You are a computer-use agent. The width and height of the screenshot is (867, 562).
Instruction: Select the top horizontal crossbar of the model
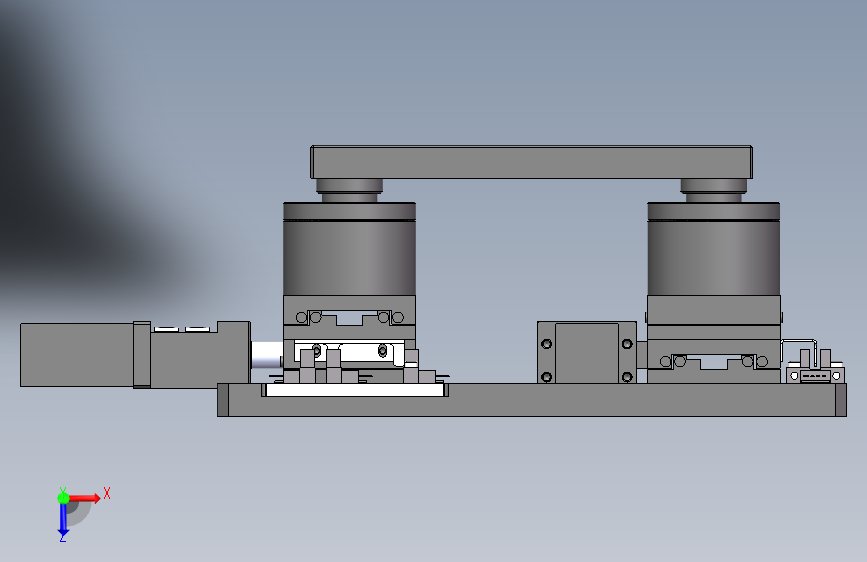click(531, 162)
